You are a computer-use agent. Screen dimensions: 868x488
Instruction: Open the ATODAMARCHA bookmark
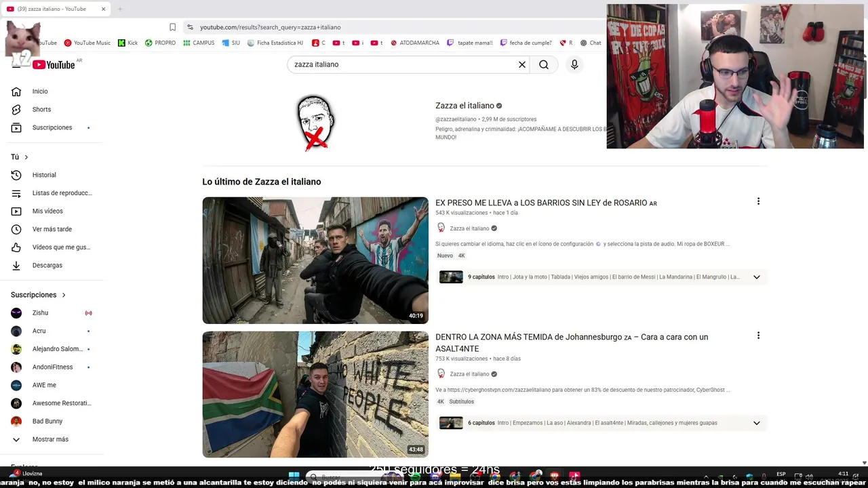coord(414,43)
